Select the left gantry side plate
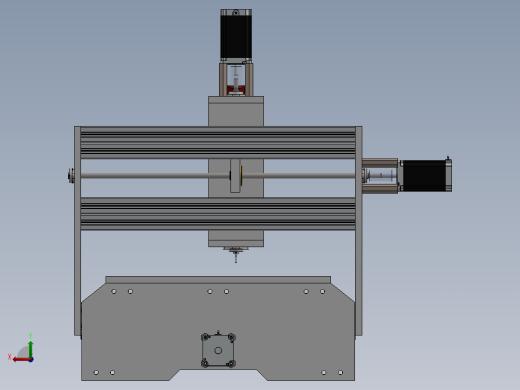This screenshot has height=390, width=520. 77,231
